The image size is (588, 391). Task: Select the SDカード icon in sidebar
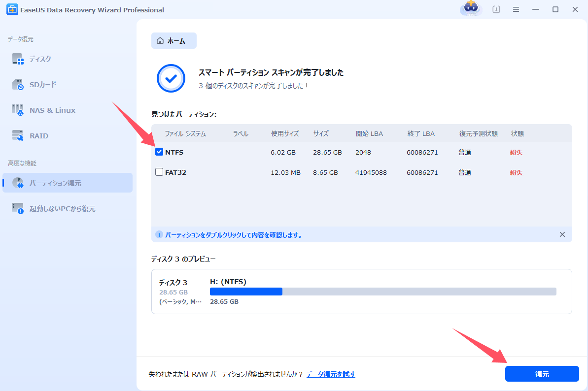tap(18, 85)
